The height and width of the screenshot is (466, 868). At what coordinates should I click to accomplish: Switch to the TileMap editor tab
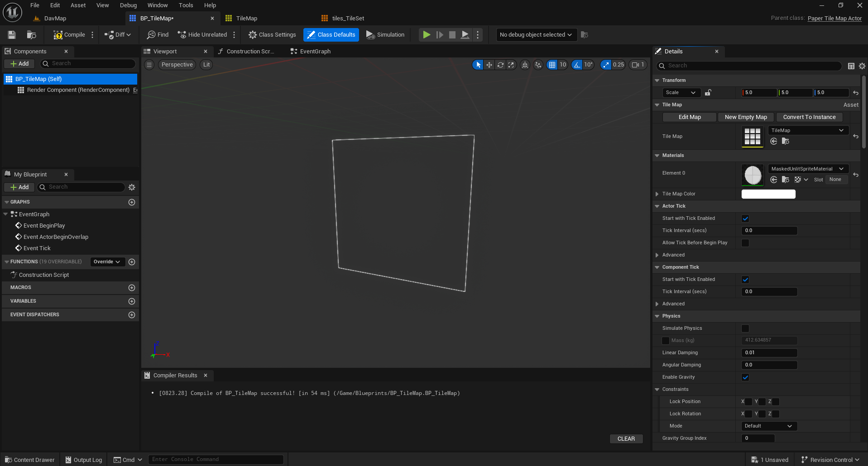click(x=247, y=19)
